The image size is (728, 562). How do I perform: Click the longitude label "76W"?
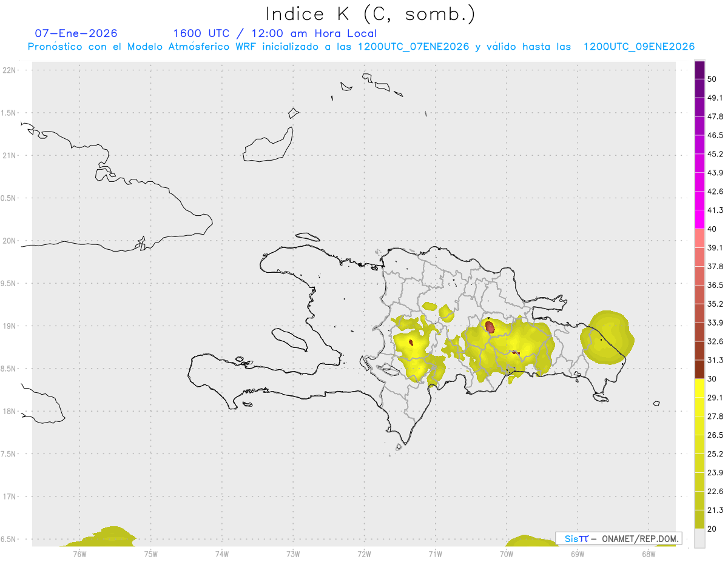(x=79, y=554)
